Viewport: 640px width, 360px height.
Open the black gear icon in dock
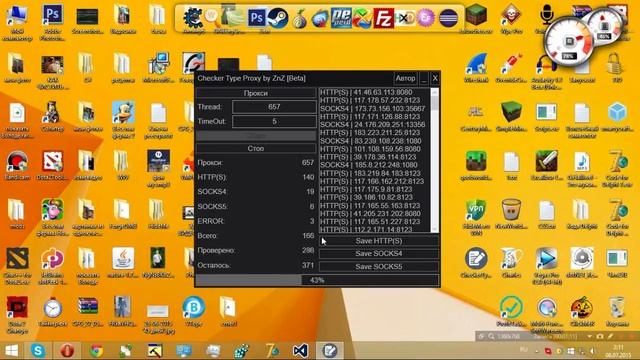192,18
